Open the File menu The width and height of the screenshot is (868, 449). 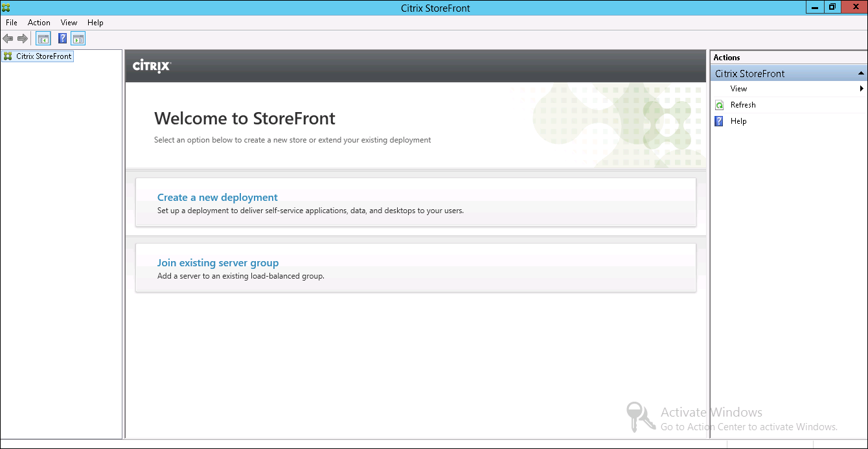point(11,22)
